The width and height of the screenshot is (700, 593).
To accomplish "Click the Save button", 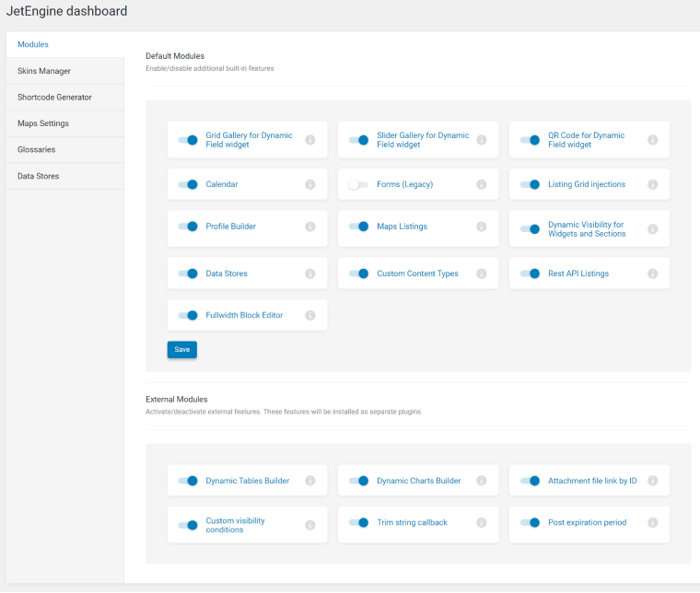I will click(x=182, y=349).
